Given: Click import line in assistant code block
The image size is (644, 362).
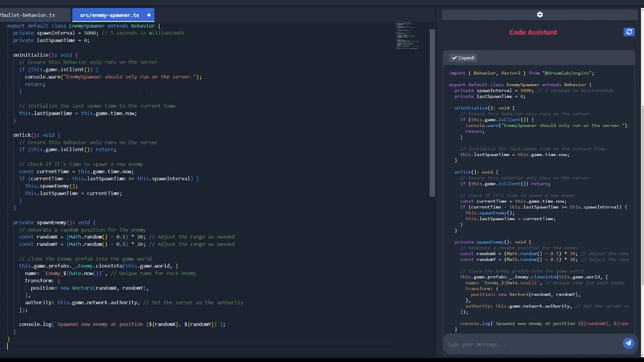Looking at the screenshot, I should [x=522, y=73].
